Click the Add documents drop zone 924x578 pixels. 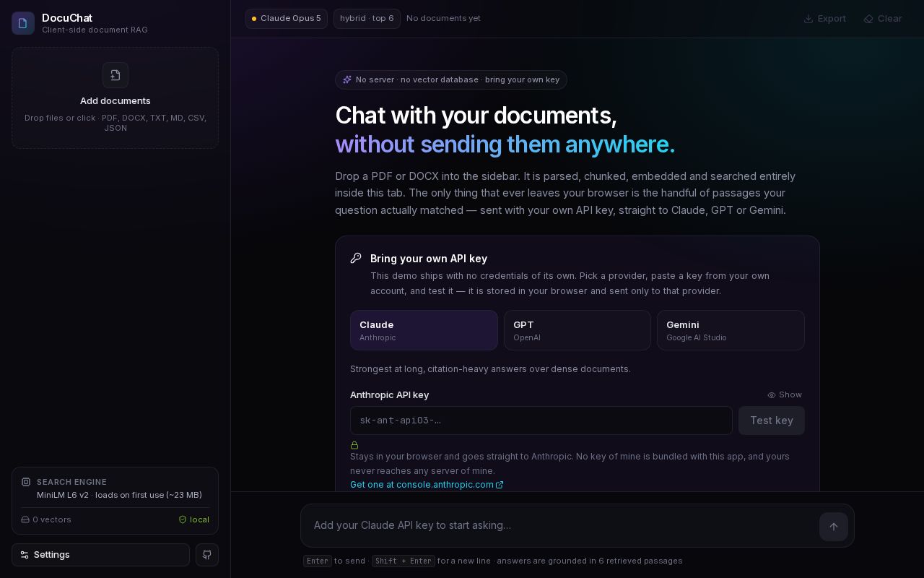[115, 98]
